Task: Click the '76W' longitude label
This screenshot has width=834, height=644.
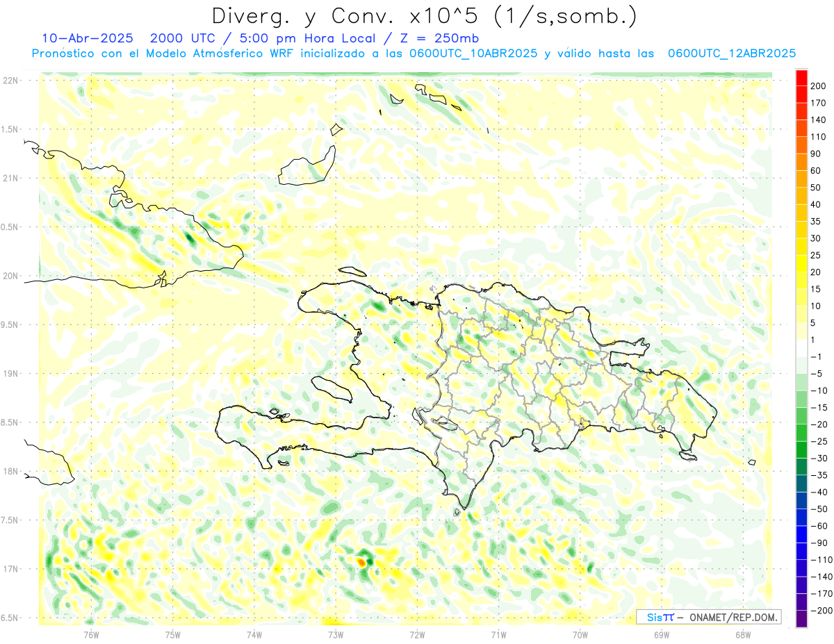Action: click(x=91, y=634)
